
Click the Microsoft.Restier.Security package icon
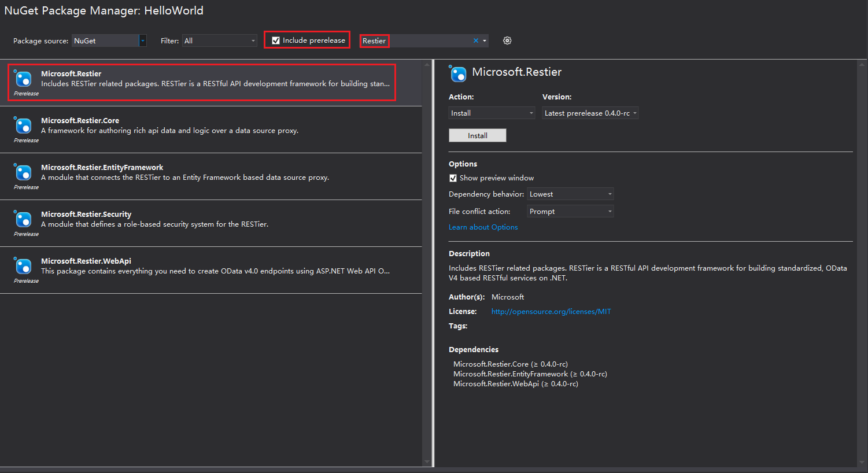23,219
